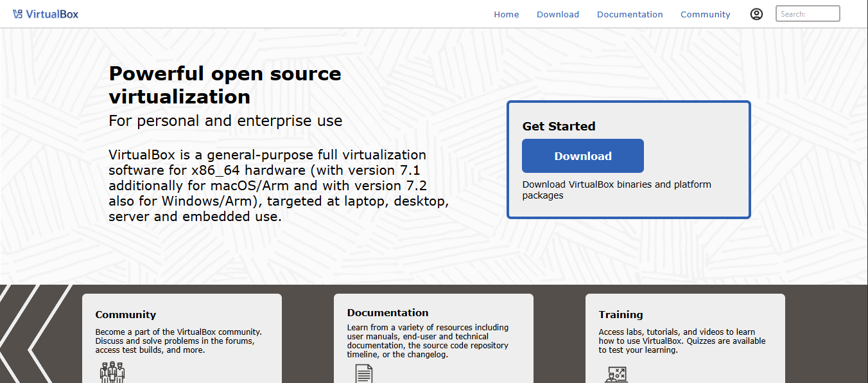Open the Training card heading
The width and height of the screenshot is (868, 383).
(x=621, y=315)
